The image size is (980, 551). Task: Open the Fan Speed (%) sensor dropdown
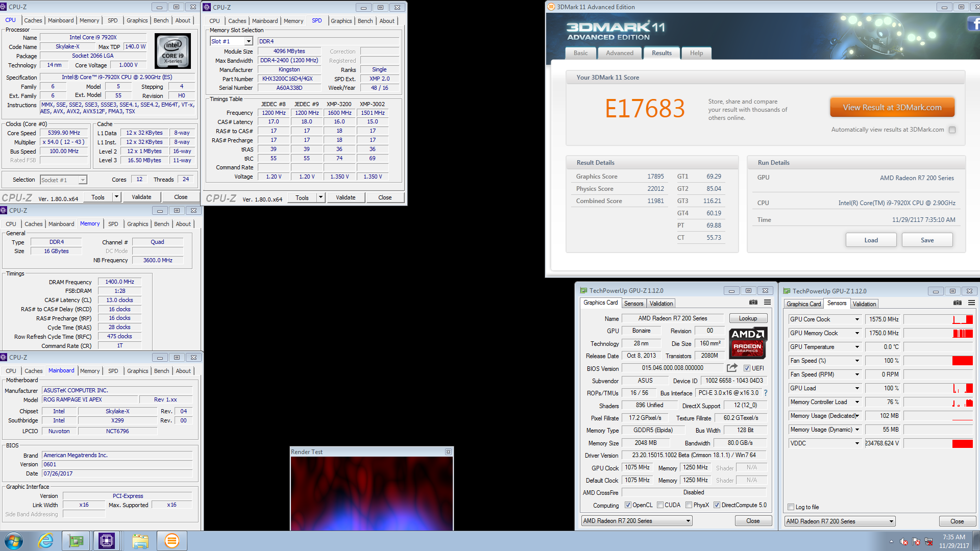(857, 361)
